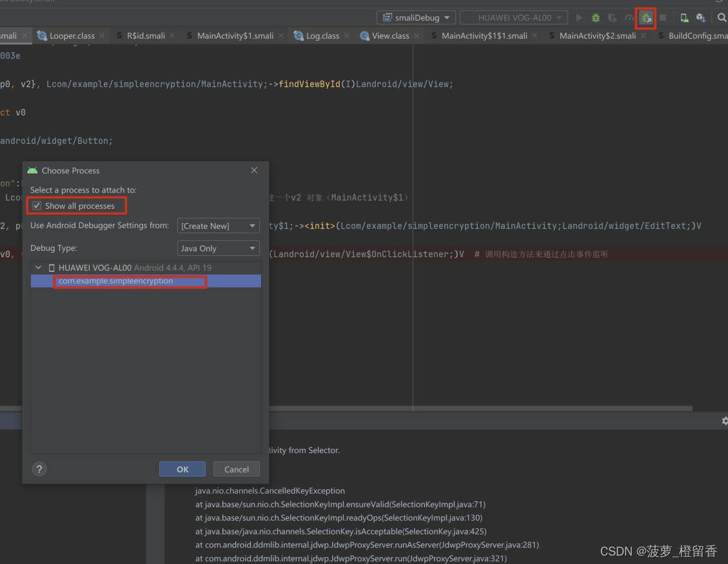Switch to the R$id.smali tab

[x=146, y=35]
